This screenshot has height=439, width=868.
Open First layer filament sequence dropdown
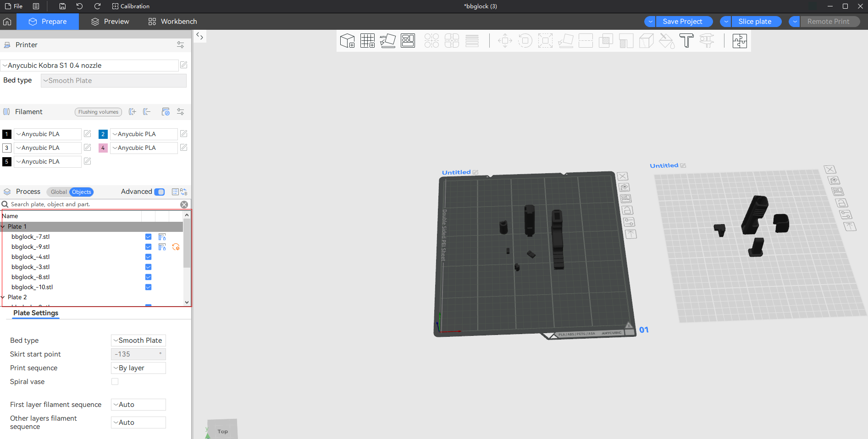(138, 405)
